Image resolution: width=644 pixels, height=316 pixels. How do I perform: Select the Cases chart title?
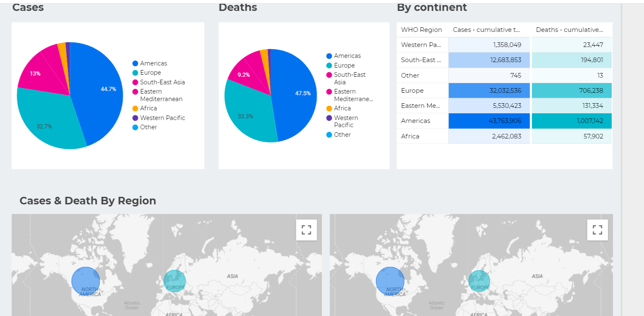[28, 7]
